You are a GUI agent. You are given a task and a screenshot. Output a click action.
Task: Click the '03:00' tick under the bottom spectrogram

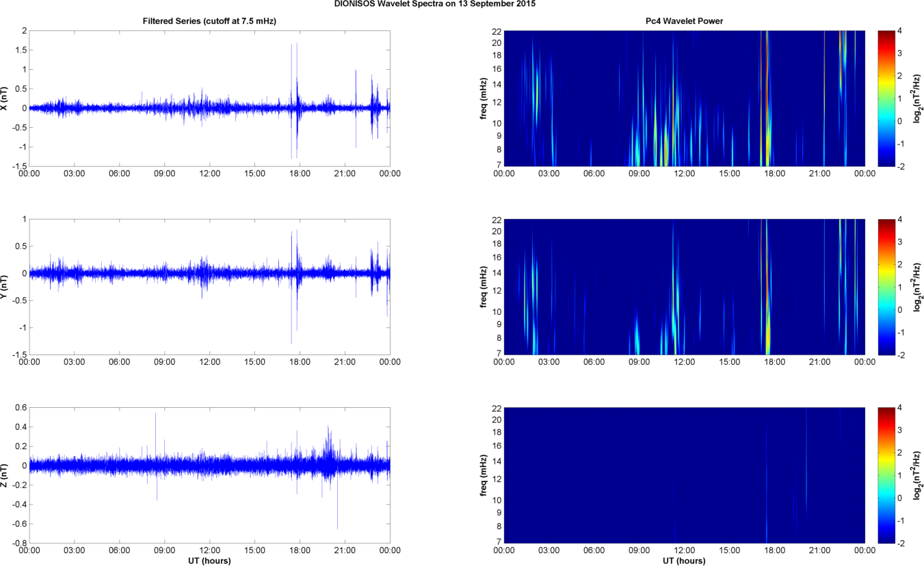click(x=549, y=550)
